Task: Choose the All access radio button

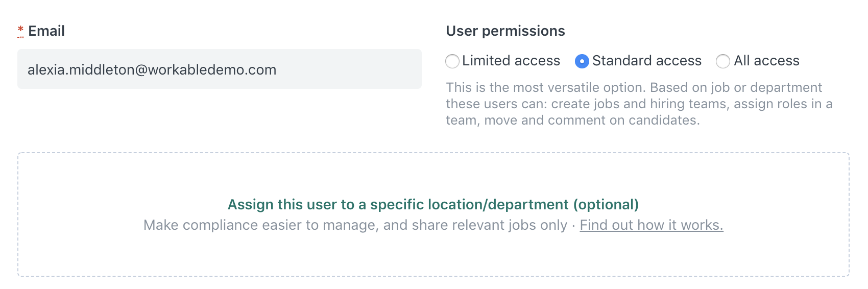Action: pos(723,61)
